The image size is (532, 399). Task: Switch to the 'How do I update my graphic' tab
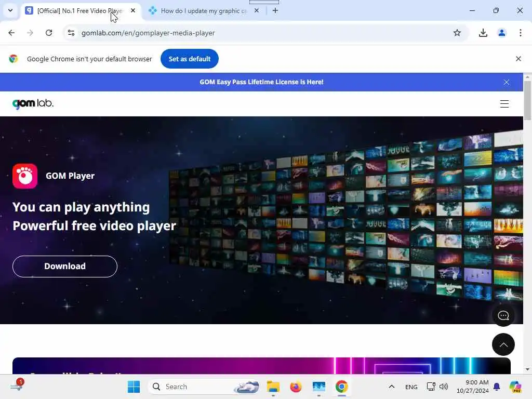(204, 11)
